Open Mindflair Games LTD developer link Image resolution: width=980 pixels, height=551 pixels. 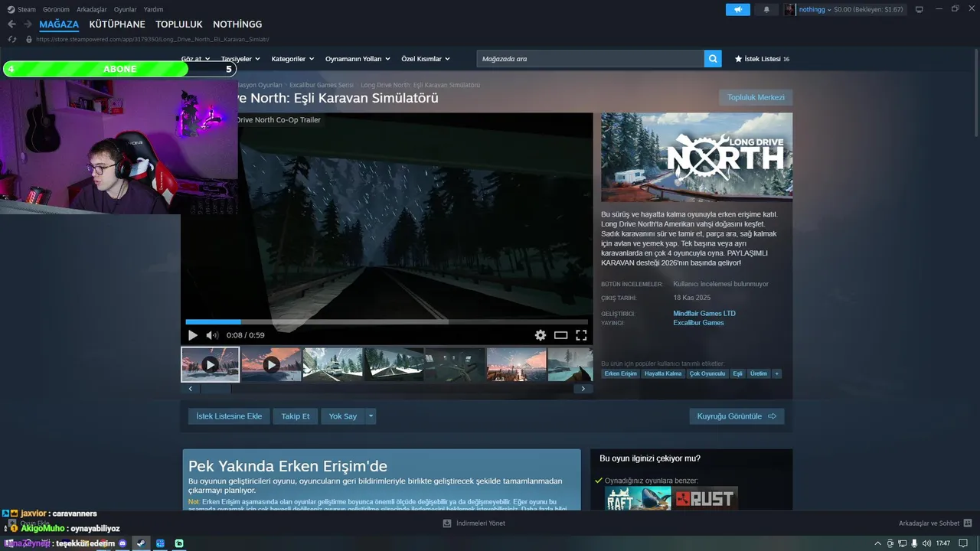(704, 313)
